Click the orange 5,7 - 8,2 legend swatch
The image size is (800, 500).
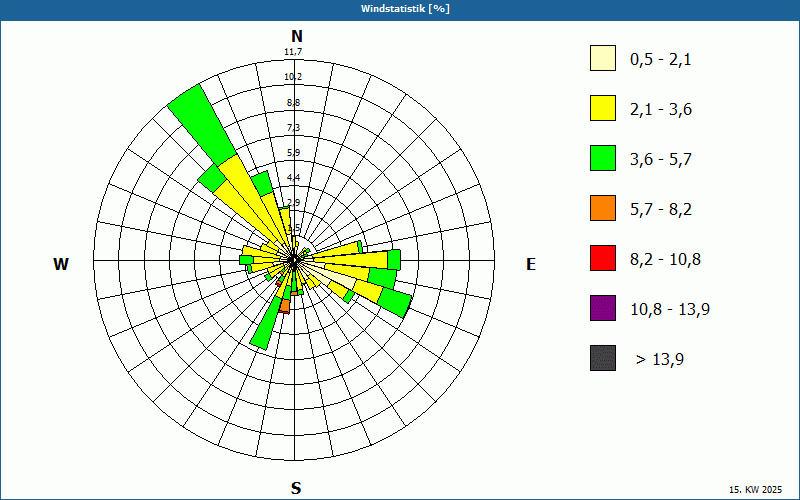pyautogui.click(x=603, y=208)
